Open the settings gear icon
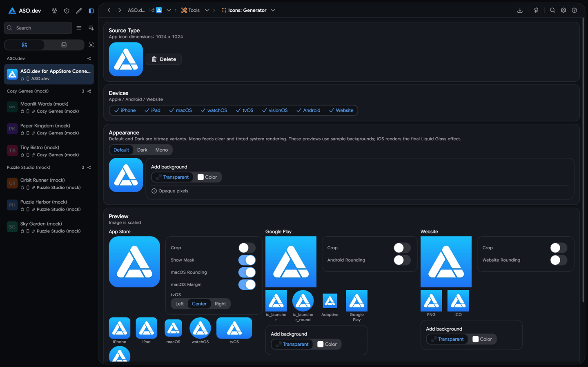 pyautogui.click(x=563, y=10)
